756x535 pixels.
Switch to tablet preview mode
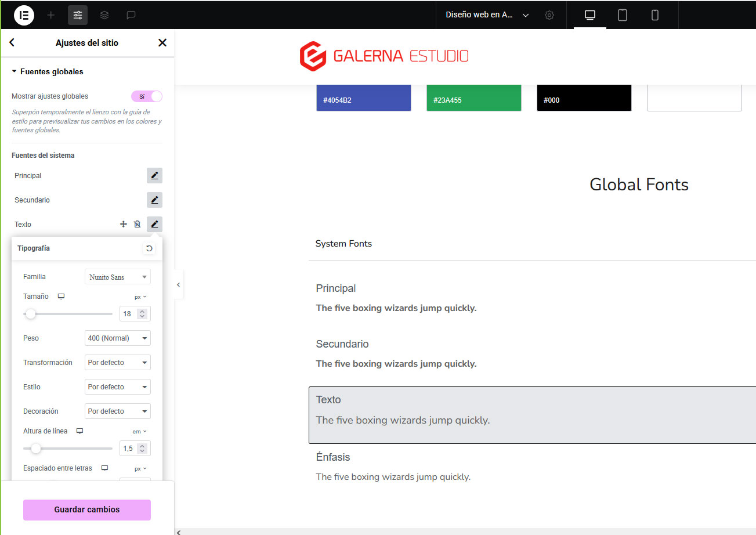(x=622, y=15)
